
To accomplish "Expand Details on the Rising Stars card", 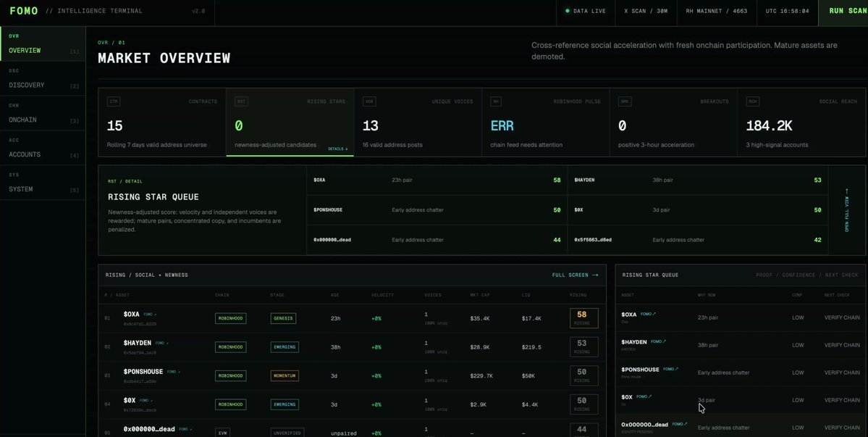I will point(337,149).
